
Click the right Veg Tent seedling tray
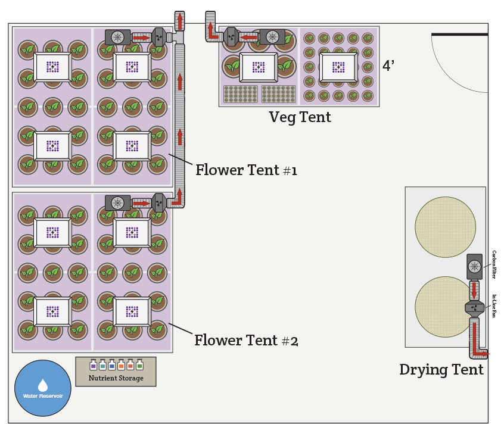278,94
